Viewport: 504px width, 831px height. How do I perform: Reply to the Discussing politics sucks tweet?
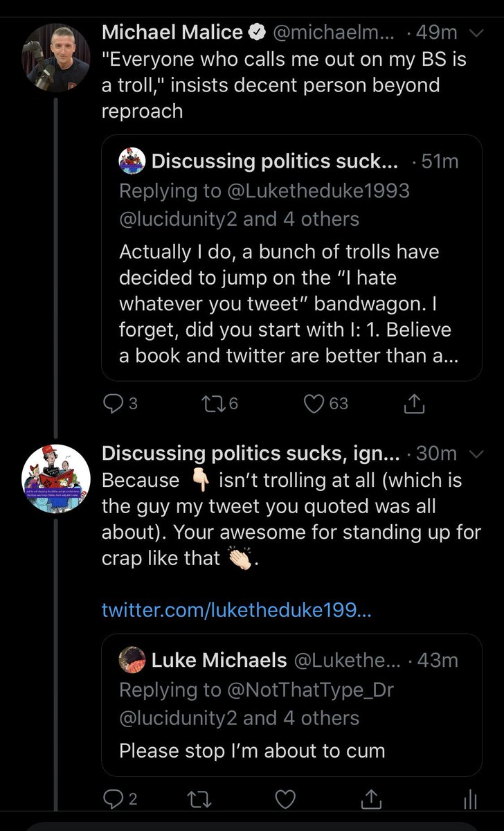pos(114,800)
